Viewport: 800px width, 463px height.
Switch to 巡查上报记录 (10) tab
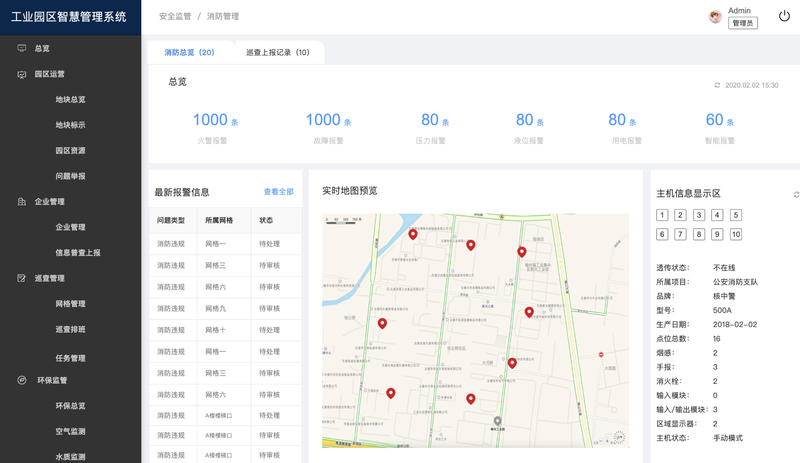pos(277,52)
